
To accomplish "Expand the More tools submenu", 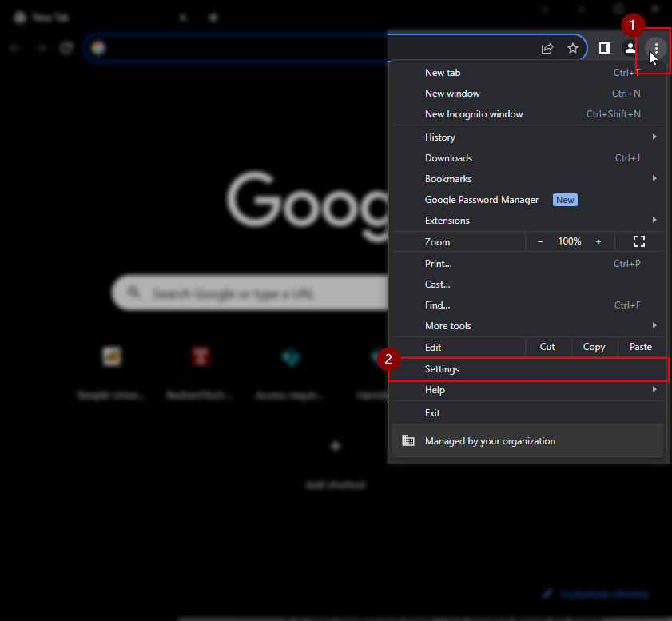I will [x=527, y=326].
